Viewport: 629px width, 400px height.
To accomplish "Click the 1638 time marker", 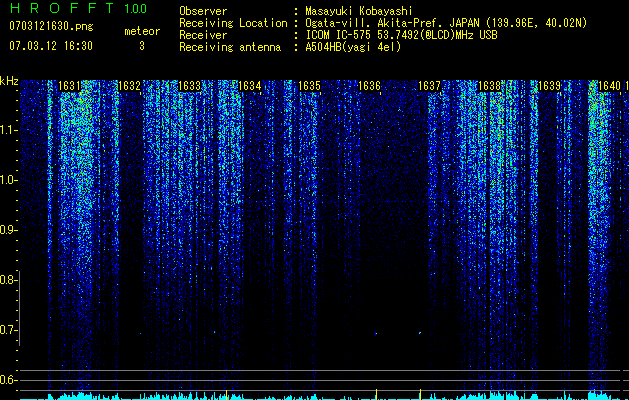I will (x=489, y=86).
